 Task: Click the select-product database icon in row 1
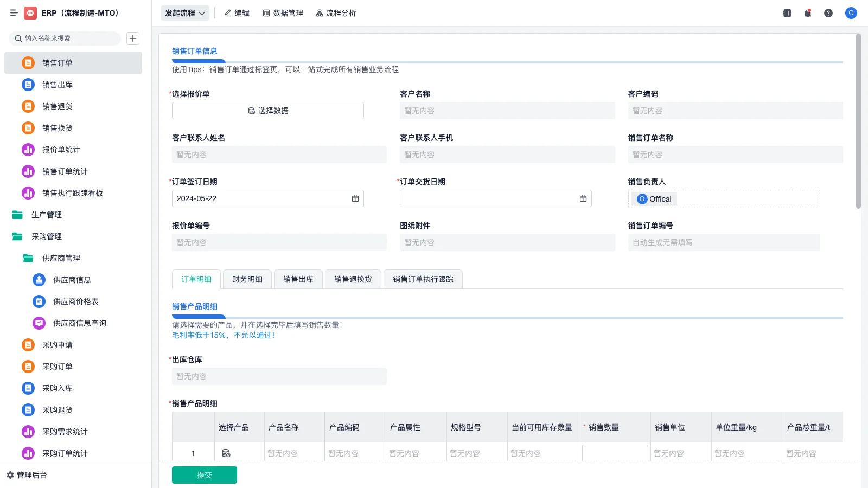[x=226, y=453]
